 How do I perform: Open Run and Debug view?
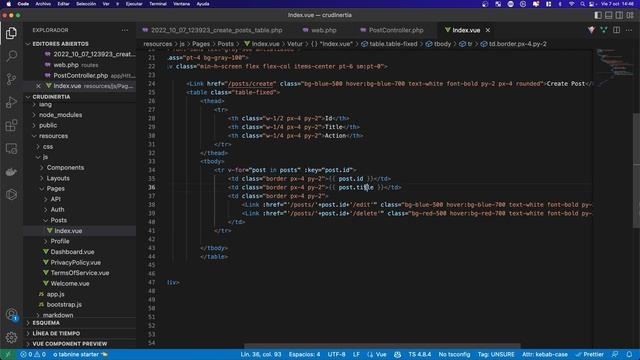[x=11, y=102]
